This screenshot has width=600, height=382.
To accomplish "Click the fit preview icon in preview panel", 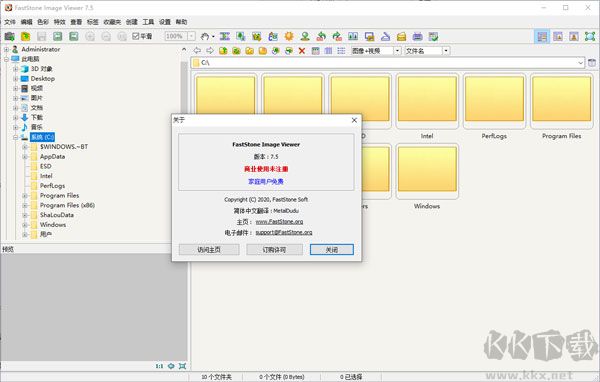I will (182, 366).
